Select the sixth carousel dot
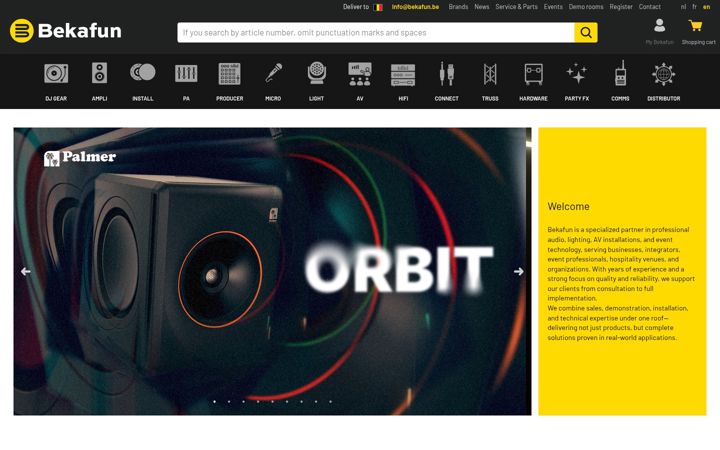The height and width of the screenshot is (450, 720). tap(287, 402)
